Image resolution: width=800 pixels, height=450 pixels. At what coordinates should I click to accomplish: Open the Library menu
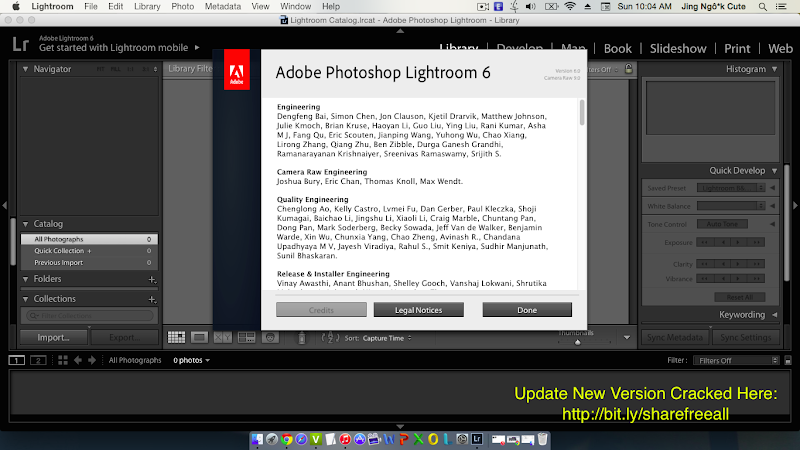pyautogui.click(x=147, y=7)
